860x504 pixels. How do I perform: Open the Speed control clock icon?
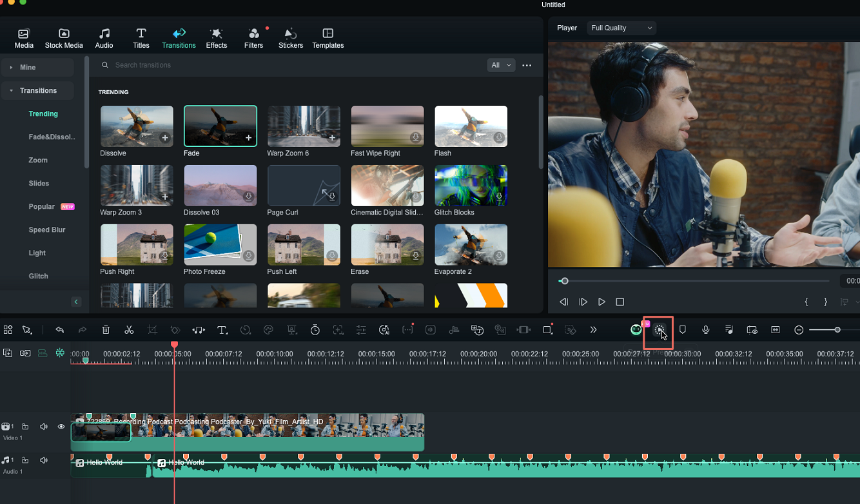(246, 329)
